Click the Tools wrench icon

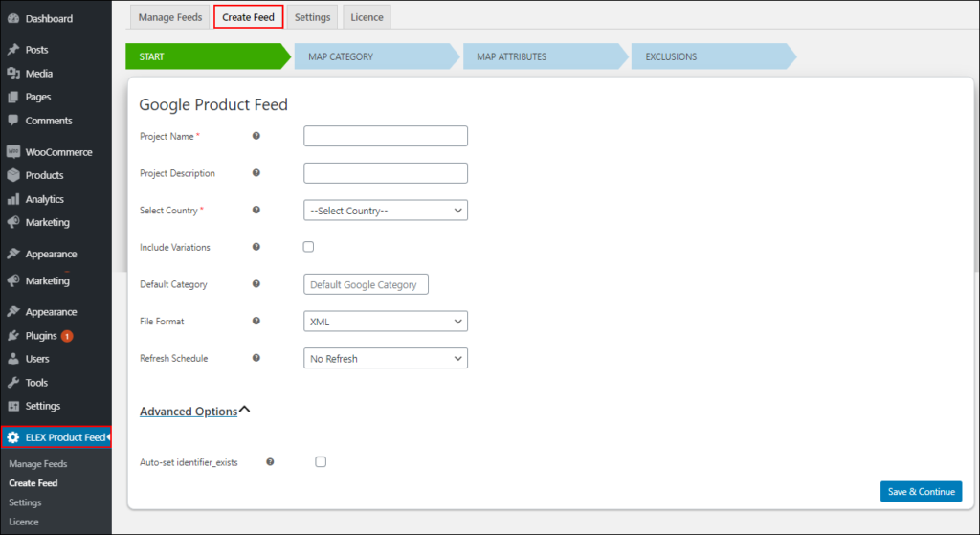coord(13,383)
